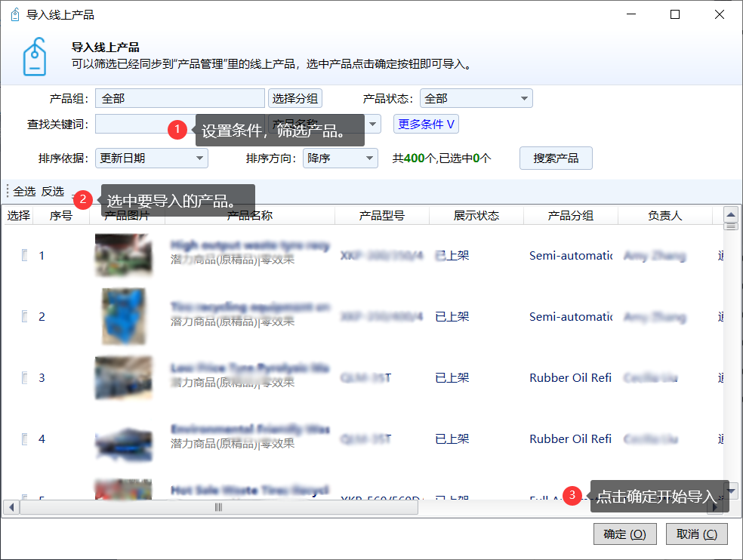Viewport: 743px width, 560px height.
Task: Click 全选 to select all products
Action: click(x=24, y=192)
